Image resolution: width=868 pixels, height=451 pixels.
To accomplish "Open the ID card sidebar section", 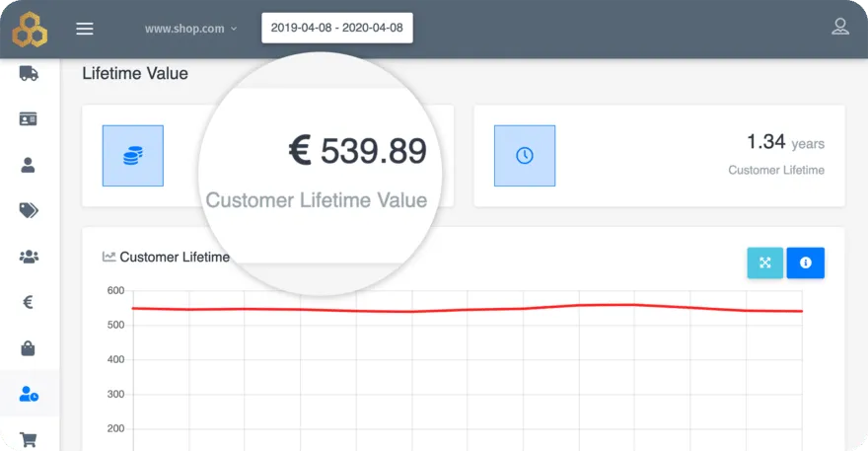I will coord(29,118).
